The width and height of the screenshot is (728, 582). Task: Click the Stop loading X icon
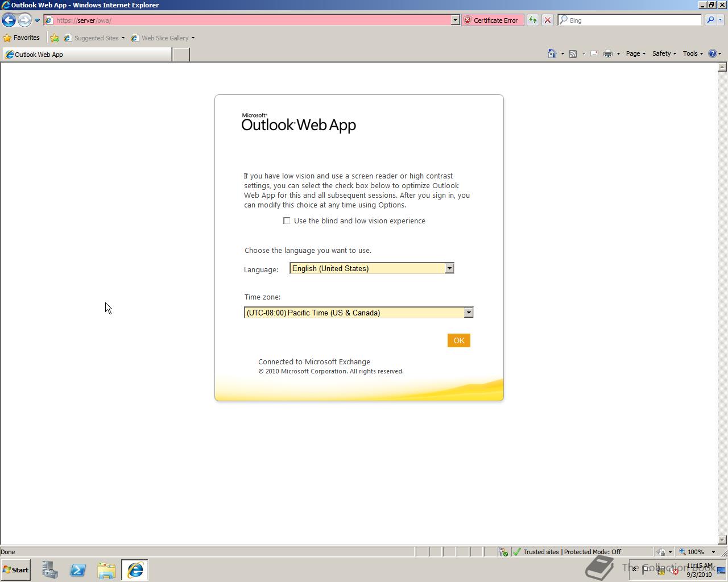(x=548, y=20)
